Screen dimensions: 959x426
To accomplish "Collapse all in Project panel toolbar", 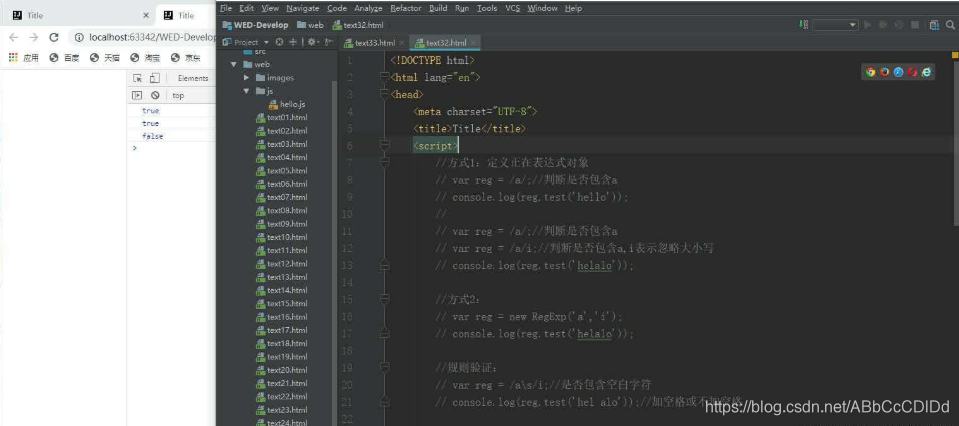I will [293, 42].
